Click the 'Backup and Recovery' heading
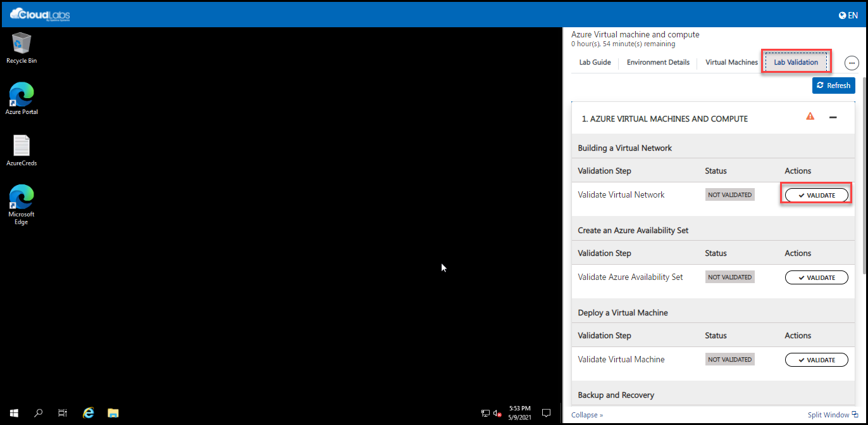The width and height of the screenshot is (868, 425). (x=616, y=395)
